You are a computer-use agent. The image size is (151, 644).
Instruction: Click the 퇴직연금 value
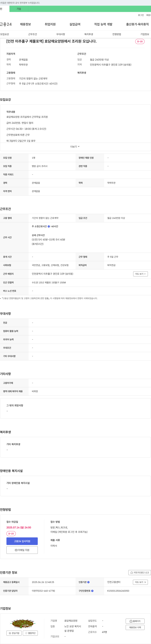(111, 265)
